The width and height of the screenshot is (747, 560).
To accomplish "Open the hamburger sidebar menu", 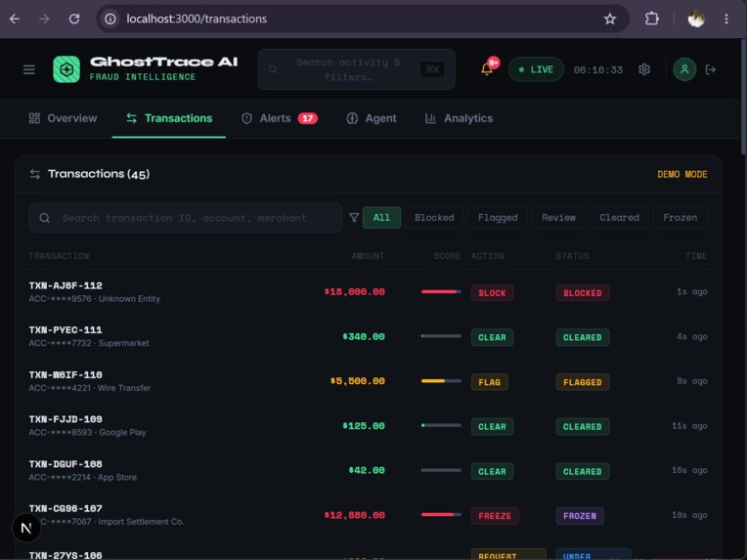I will coord(29,69).
